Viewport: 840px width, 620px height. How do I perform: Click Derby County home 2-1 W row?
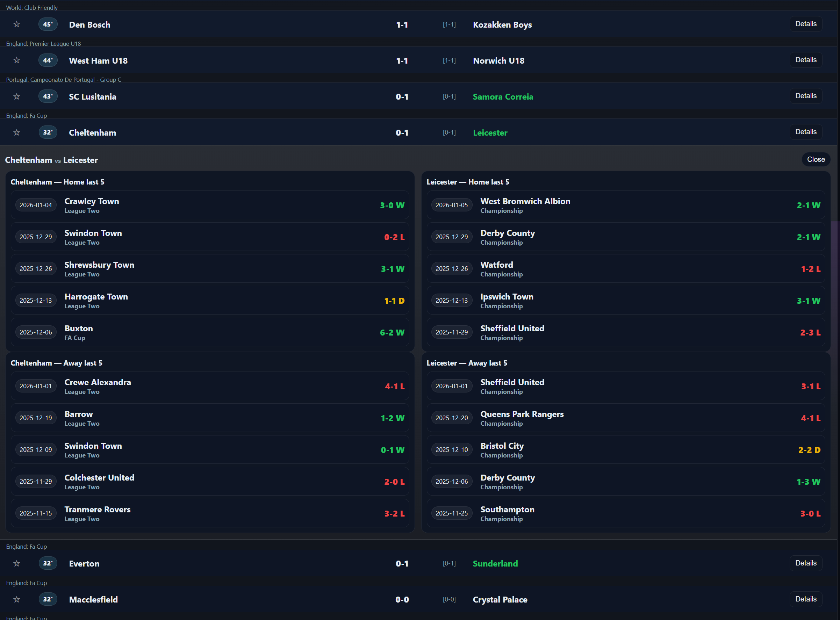coord(626,237)
